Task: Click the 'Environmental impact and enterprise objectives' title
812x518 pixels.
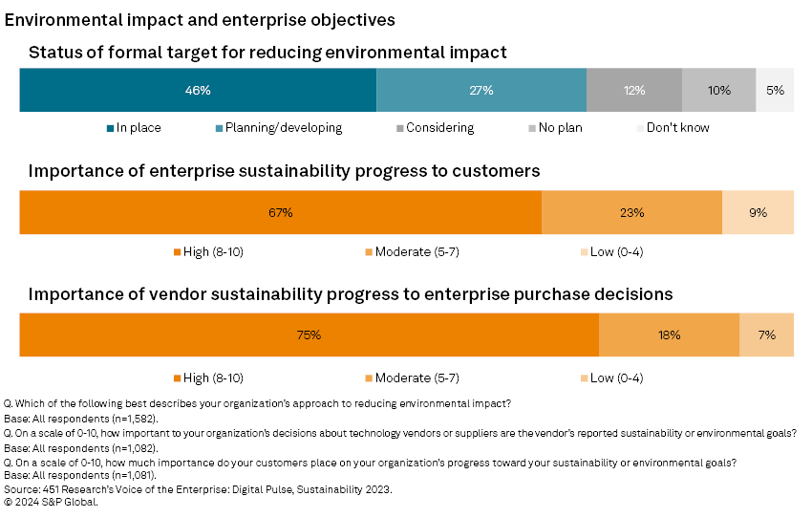Action: tap(201, 19)
